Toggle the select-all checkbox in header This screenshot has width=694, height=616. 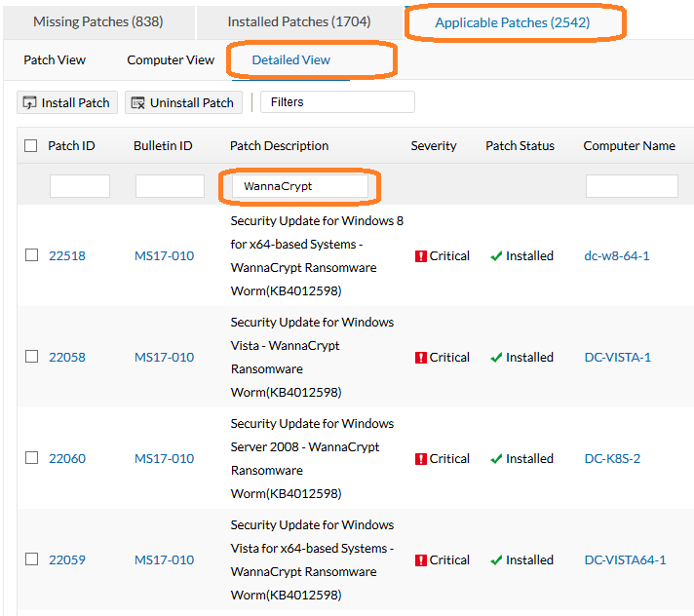30,145
